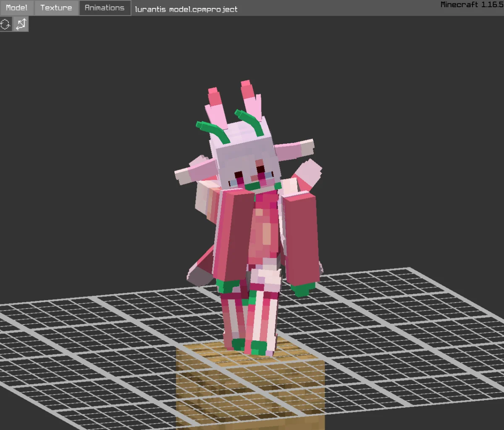The image size is (504, 430).
Task: Click the Minecraft 1.16.5 version label
Action: pyautogui.click(x=472, y=5)
